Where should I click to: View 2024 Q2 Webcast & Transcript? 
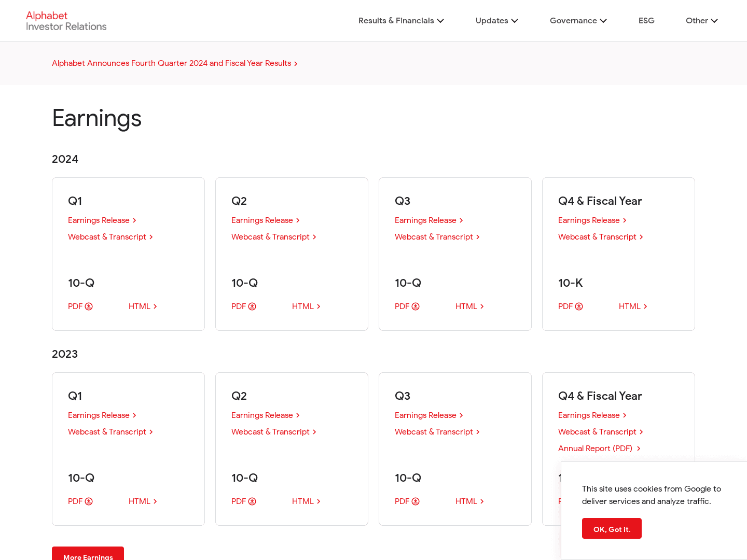click(x=273, y=237)
